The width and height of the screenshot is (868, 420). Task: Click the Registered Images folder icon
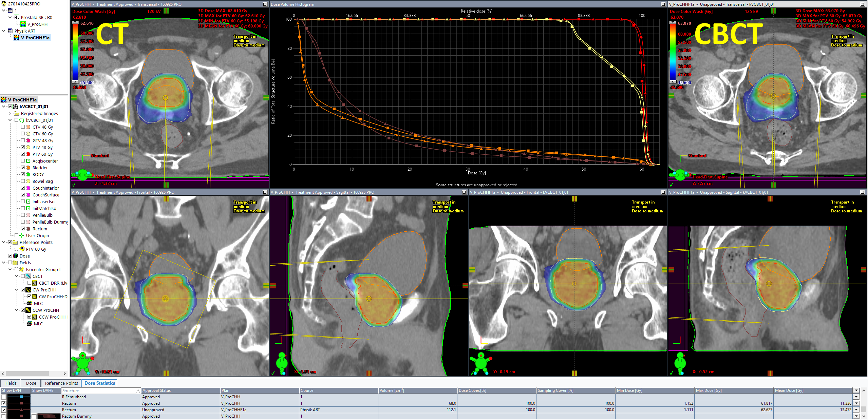pos(16,113)
